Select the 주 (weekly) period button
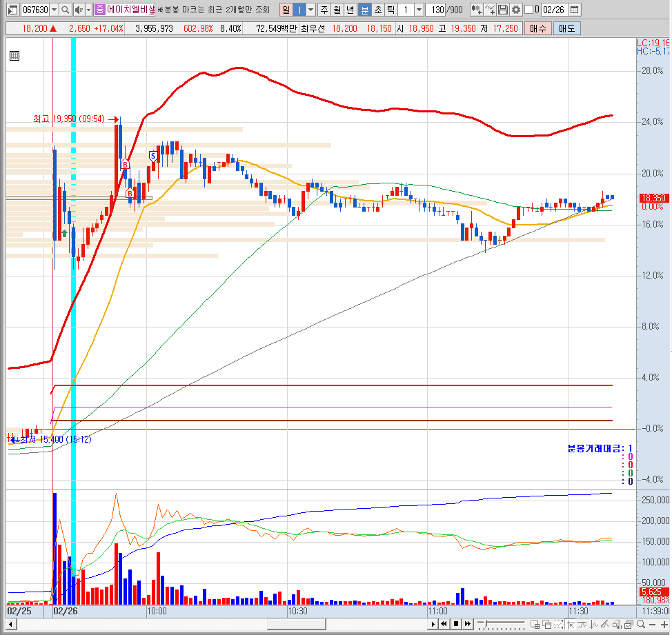 [324, 10]
